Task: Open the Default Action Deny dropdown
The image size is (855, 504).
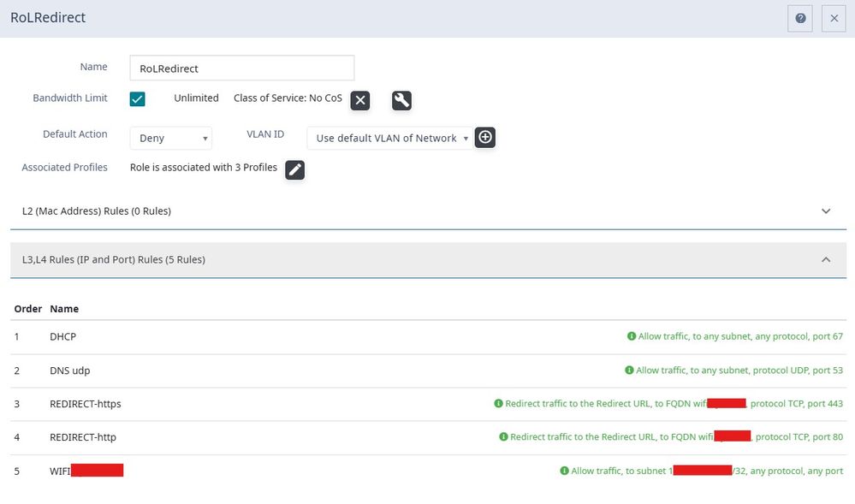Action: 170,138
